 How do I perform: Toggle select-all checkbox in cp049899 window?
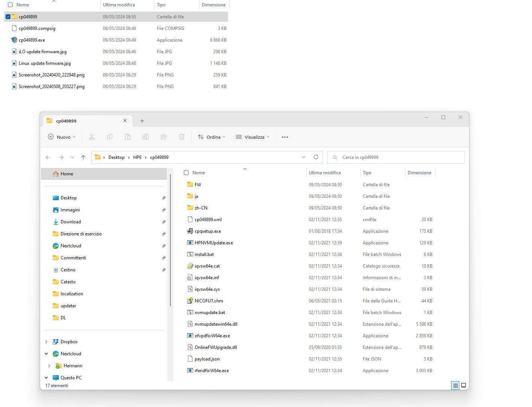pos(186,173)
